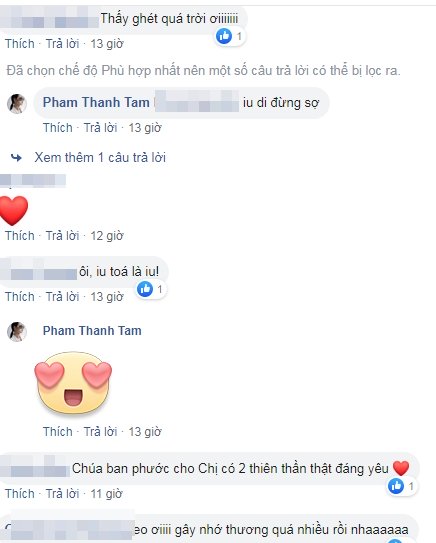Screen dimensions: 436x543
Task: Click reply arrow icon beside 'Xem thêm'
Action: 16,158
